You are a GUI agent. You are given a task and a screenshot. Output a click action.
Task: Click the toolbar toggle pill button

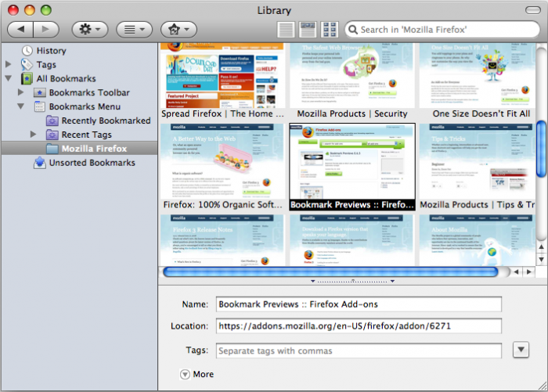[x=533, y=10]
